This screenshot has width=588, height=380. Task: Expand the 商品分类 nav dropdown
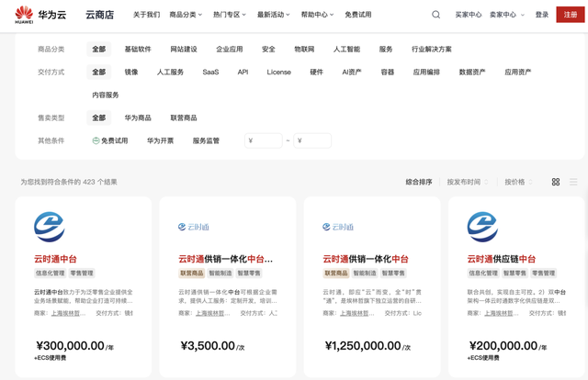pyautogui.click(x=186, y=15)
